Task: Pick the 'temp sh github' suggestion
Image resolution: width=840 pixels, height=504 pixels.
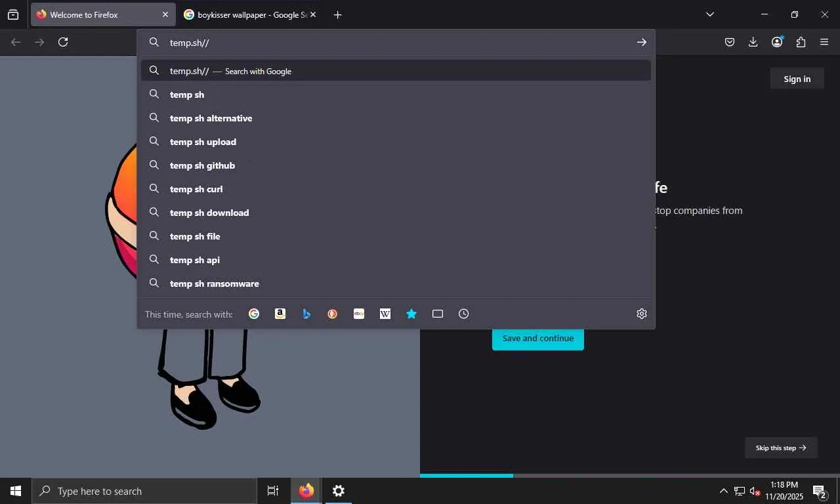Action: coord(396,165)
